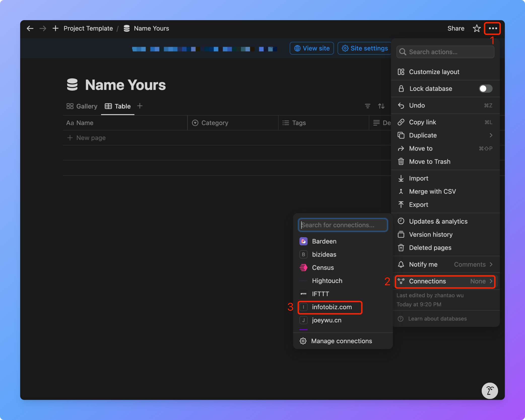Switch to the Gallery view tab
Viewport: 525px width, 420px height.
tap(82, 106)
